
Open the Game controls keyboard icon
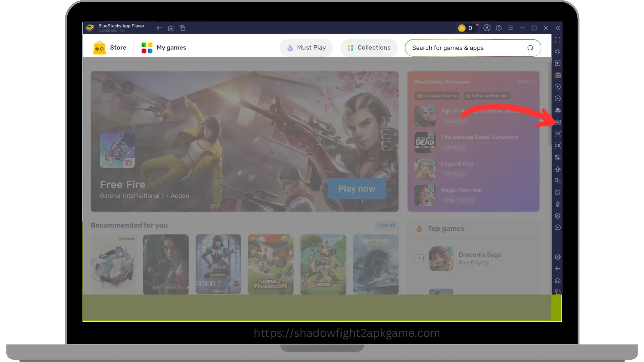557,75
